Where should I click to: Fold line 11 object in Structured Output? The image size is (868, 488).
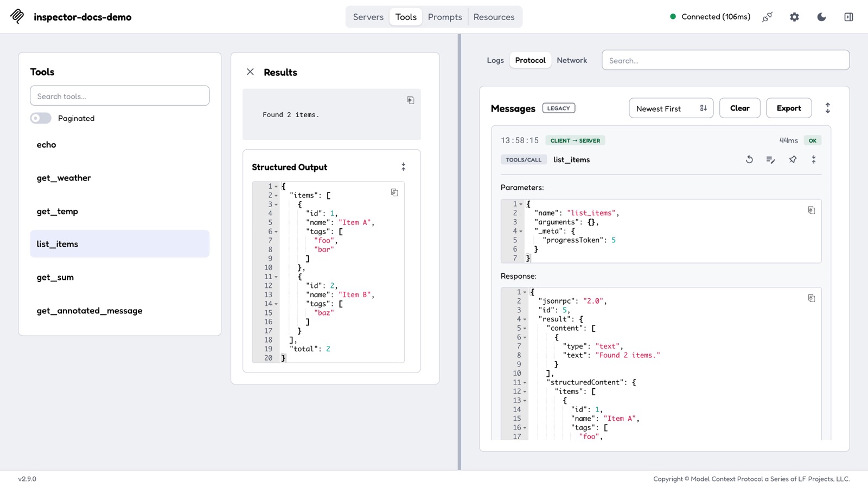[276, 277]
